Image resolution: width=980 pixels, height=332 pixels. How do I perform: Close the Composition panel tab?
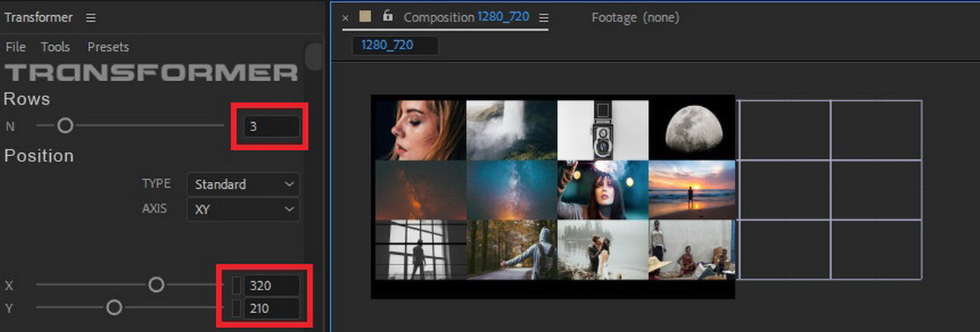point(346,17)
